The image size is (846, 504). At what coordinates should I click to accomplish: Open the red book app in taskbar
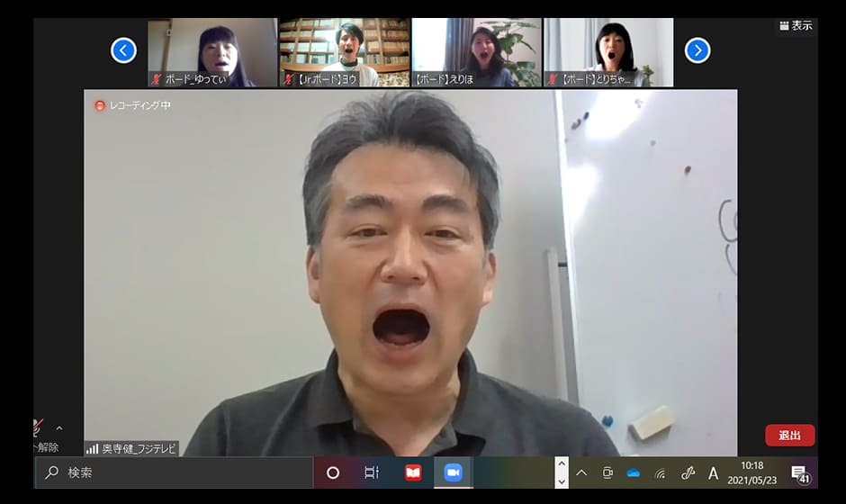pos(413,472)
